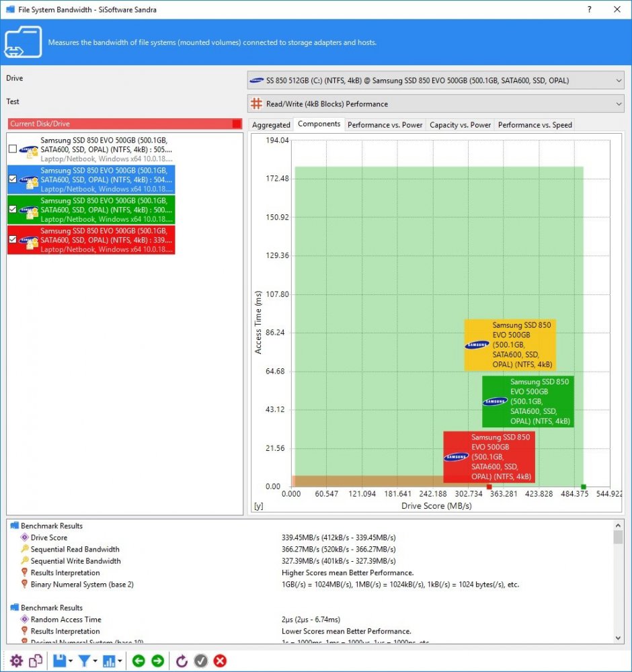
Task: Click the Random Access Time diamond icon
Action: click(24, 620)
